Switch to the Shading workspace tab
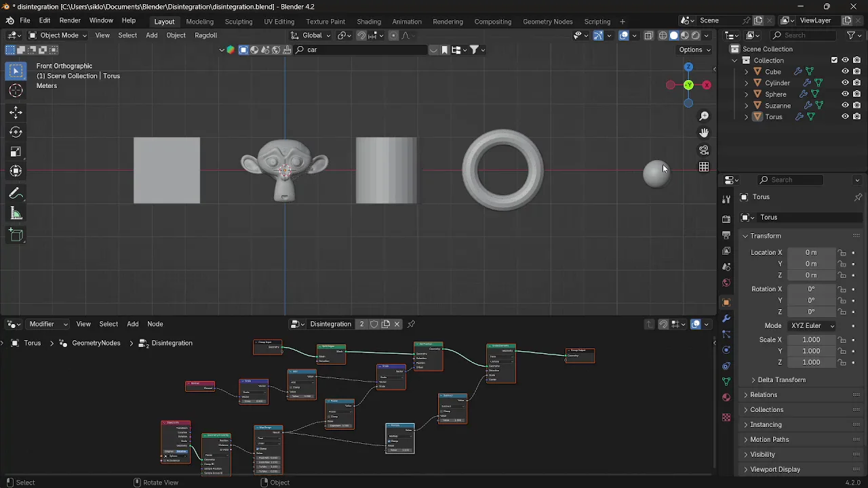This screenshot has width=868, height=488. (x=368, y=21)
